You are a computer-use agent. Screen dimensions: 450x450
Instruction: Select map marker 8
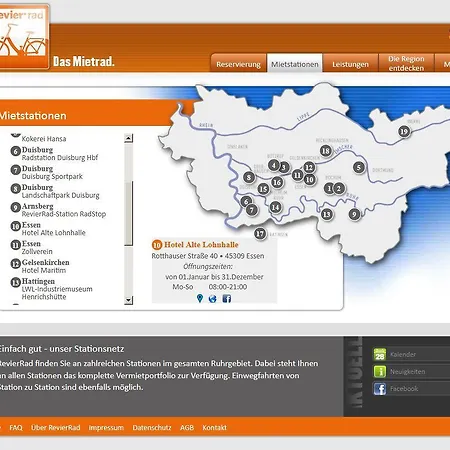(249, 177)
